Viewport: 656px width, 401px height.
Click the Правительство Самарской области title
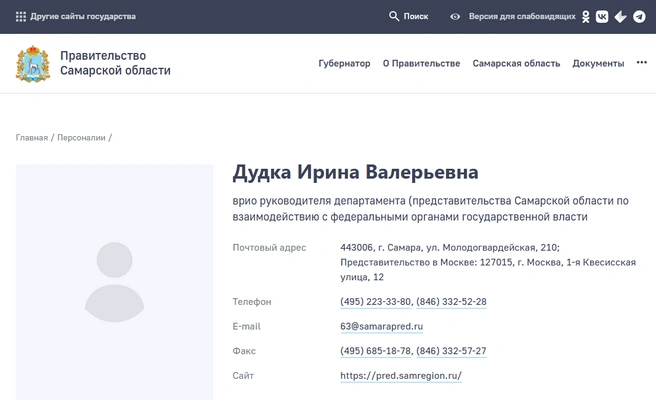(x=115, y=63)
